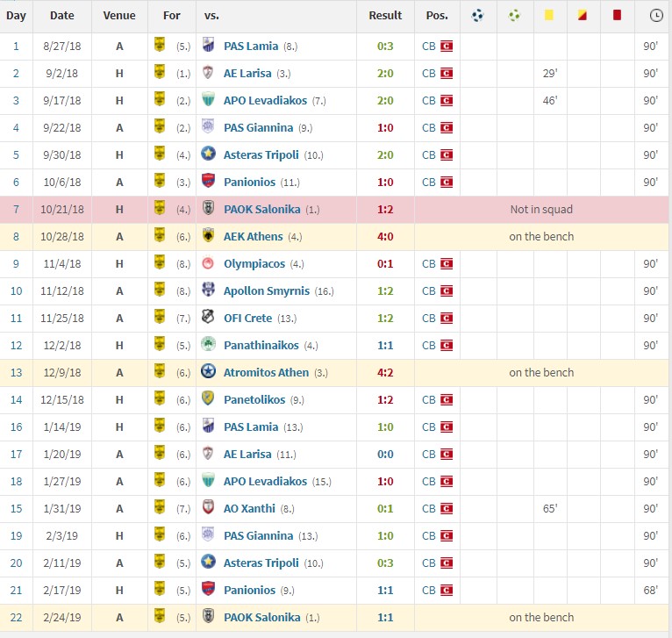Open AEK Athens team link

click(x=253, y=237)
